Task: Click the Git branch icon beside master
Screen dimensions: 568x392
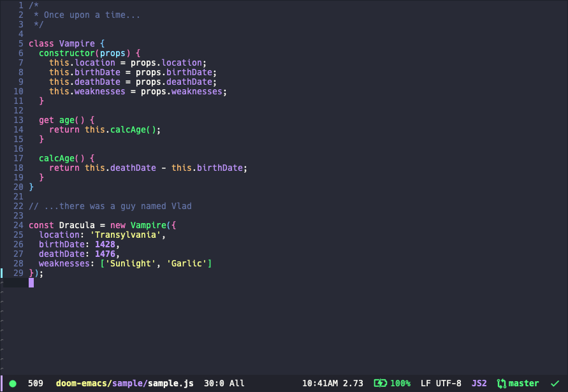Action: [501, 383]
